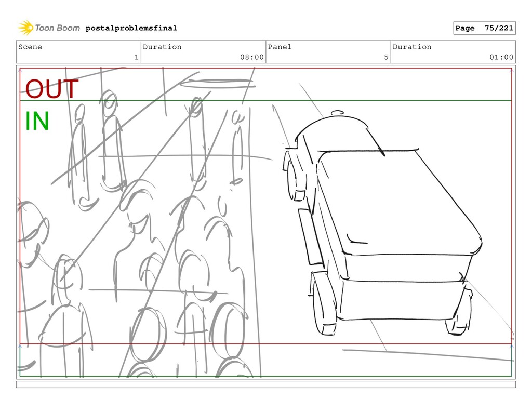Click the 'Panel' header label
Screen dimensions: 532x412
tap(280, 47)
